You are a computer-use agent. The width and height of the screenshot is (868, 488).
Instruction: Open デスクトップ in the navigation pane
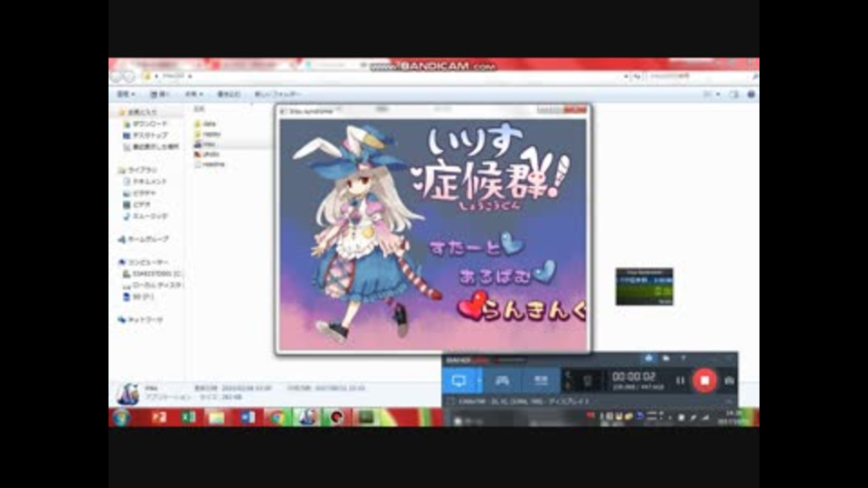coord(145,135)
